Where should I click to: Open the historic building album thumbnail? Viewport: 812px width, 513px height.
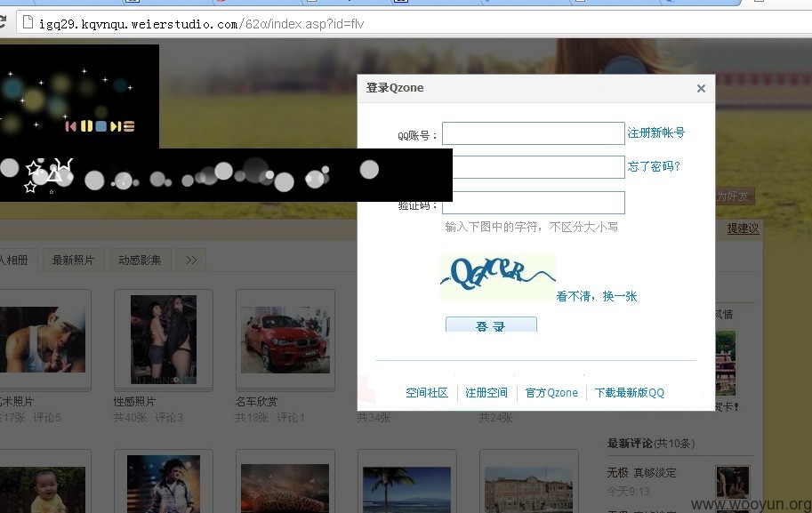[x=528, y=490]
